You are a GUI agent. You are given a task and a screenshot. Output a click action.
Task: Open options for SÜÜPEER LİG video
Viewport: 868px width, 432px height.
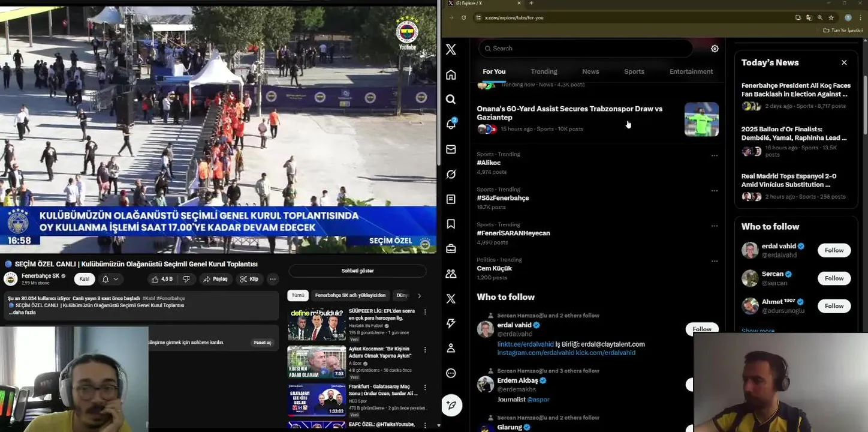coord(425,312)
